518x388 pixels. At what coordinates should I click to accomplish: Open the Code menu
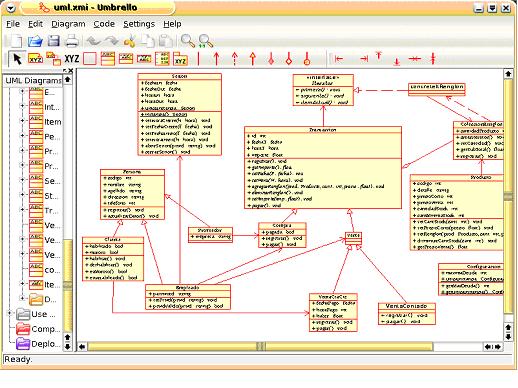click(104, 24)
